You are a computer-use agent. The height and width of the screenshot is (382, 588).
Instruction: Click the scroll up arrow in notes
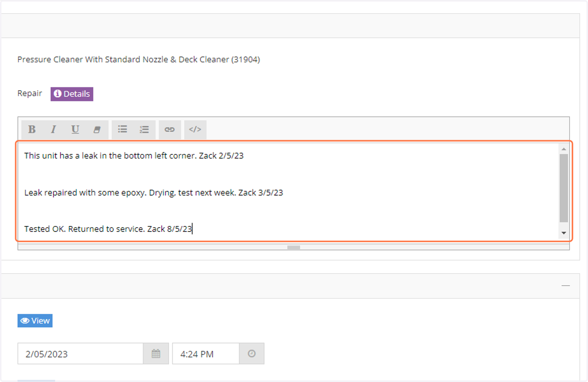click(563, 149)
